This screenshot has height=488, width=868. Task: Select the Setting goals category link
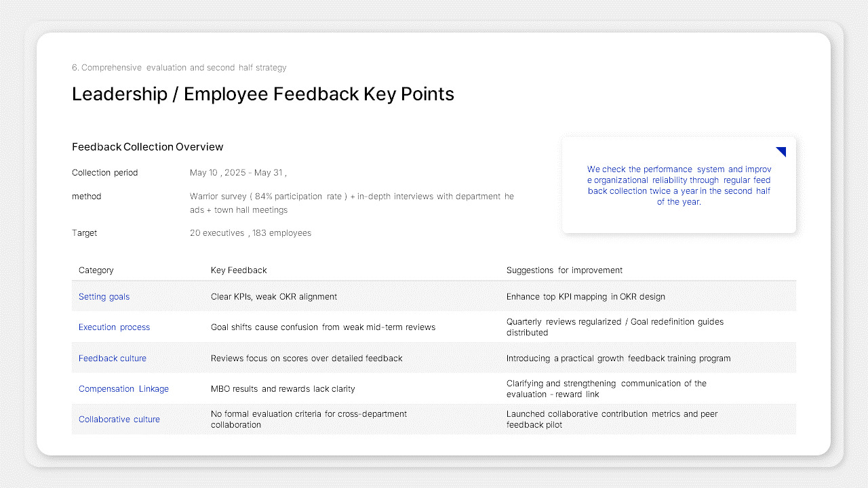pos(104,296)
